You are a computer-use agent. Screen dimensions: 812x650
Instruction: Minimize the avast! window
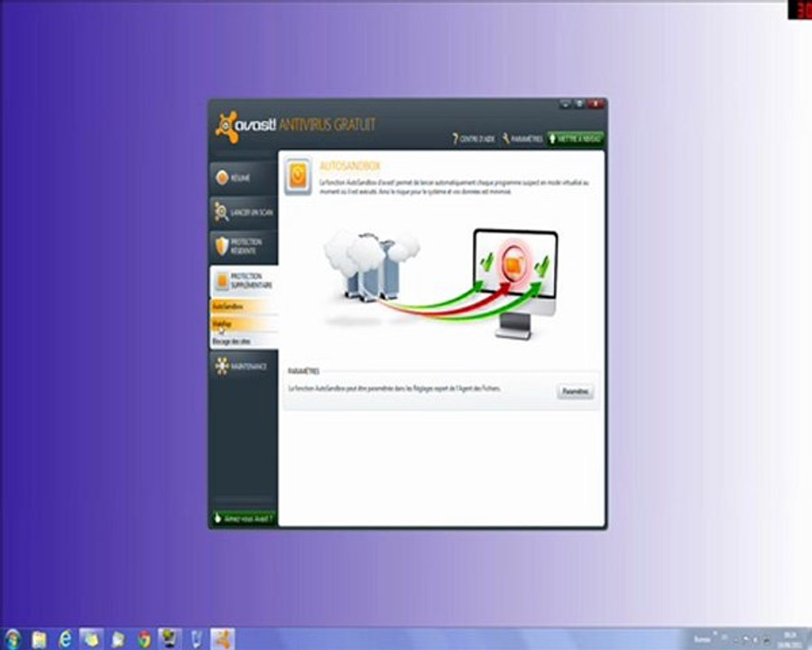(565, 104)
